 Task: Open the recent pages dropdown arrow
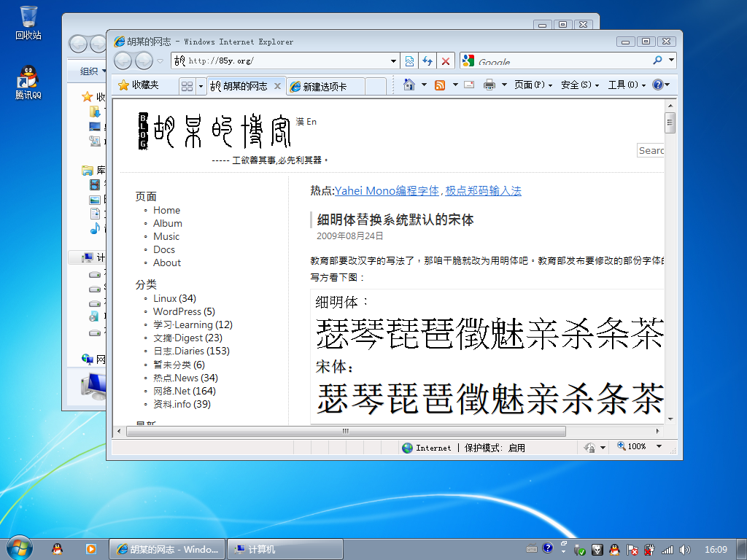point(160,61)
